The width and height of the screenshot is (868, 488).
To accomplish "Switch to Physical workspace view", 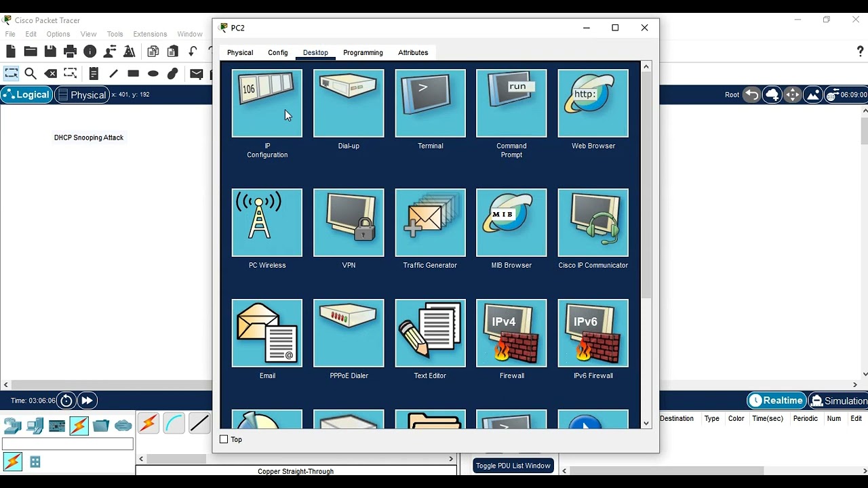I will coord(82,95).
